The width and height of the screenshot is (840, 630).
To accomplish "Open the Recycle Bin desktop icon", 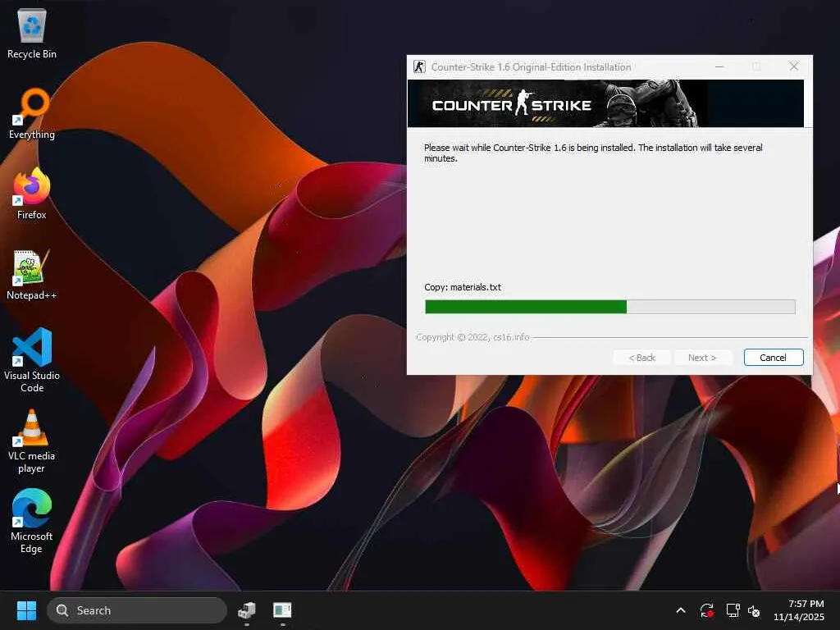I will (32, 34).
